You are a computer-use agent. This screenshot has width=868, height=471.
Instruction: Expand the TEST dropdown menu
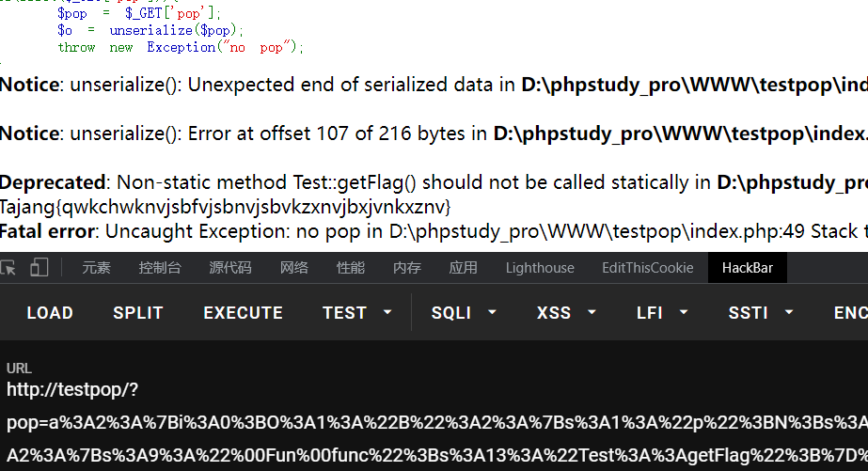click(357, 313)
